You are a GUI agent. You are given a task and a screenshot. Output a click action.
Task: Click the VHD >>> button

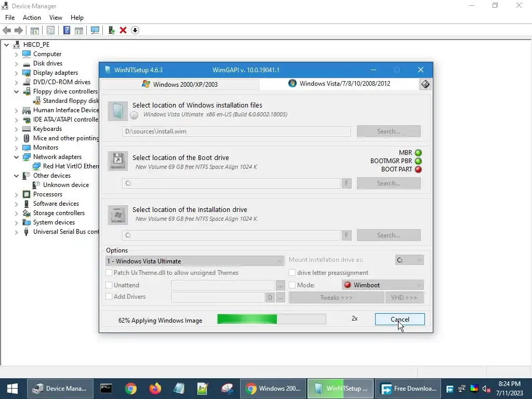(404, 298)
